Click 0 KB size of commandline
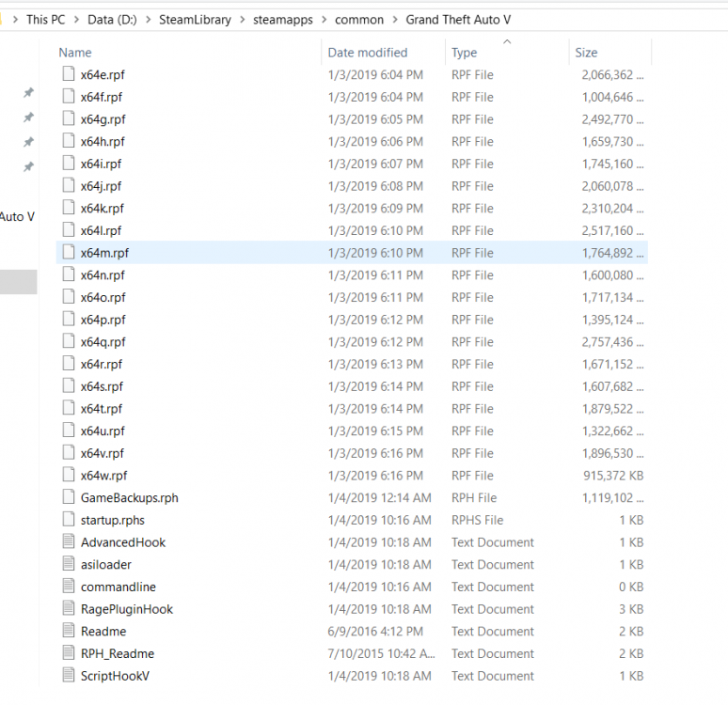Screen dimensions: 728x705 tap(631, 587)
